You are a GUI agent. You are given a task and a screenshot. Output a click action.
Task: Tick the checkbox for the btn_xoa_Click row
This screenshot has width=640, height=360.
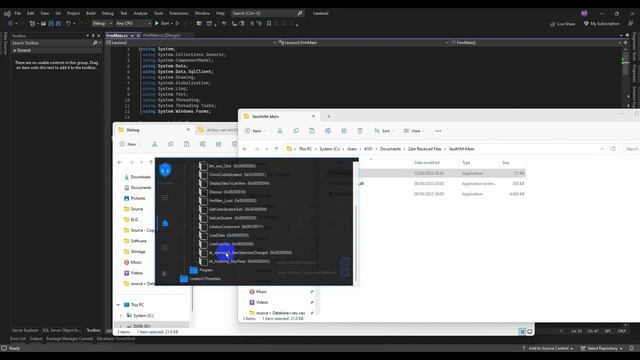(x=203, y=166)
